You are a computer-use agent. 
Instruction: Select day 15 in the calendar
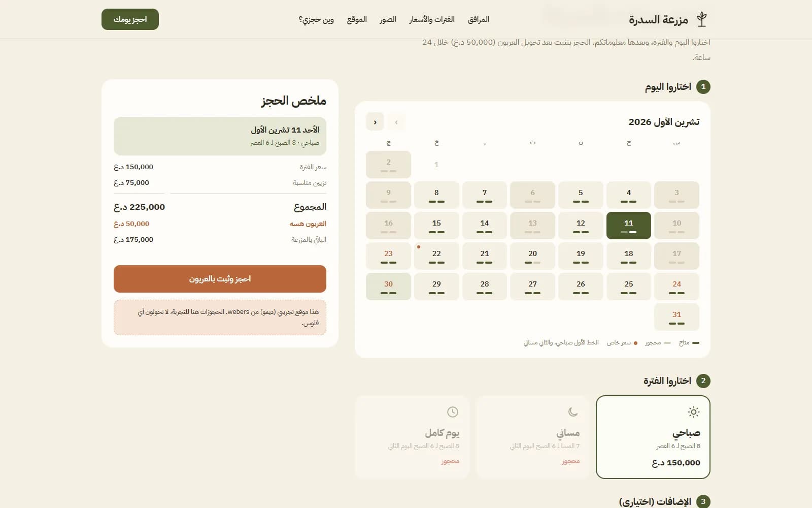(436, 226)
